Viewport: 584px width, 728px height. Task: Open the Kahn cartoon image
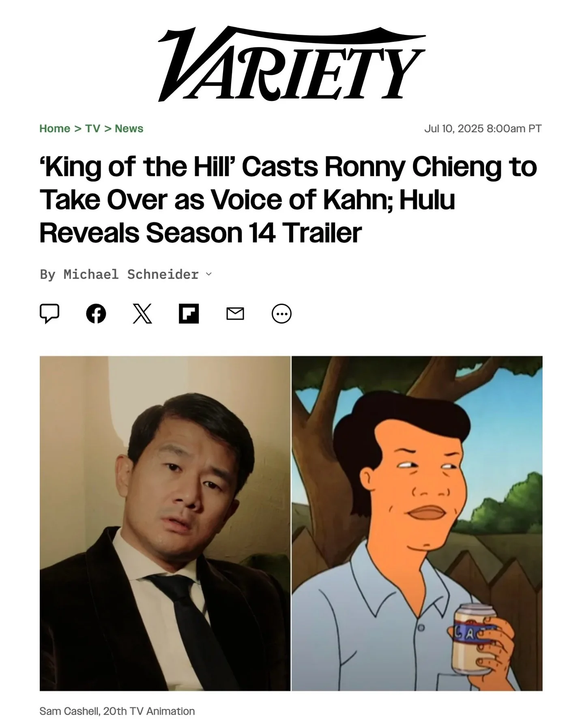point(417,523)
